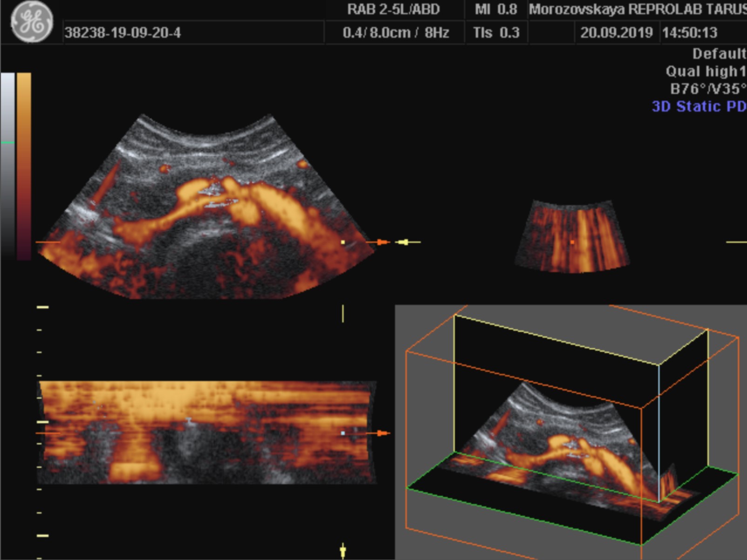Select the patient ID 38238-19-09-20-4 text
The image size is (747, 560).
[122, 33]
